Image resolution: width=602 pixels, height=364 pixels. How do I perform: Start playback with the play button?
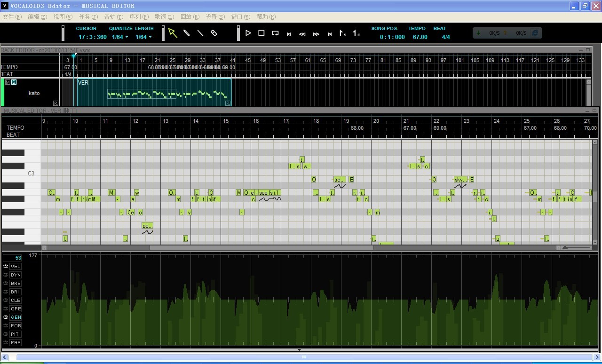248,33
